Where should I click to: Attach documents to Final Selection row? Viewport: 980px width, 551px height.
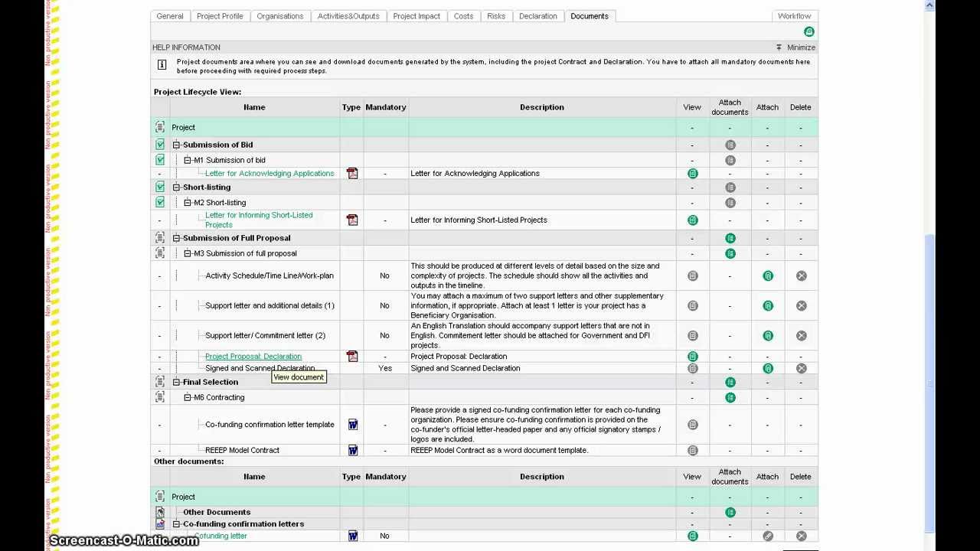(x=730, y=383)
